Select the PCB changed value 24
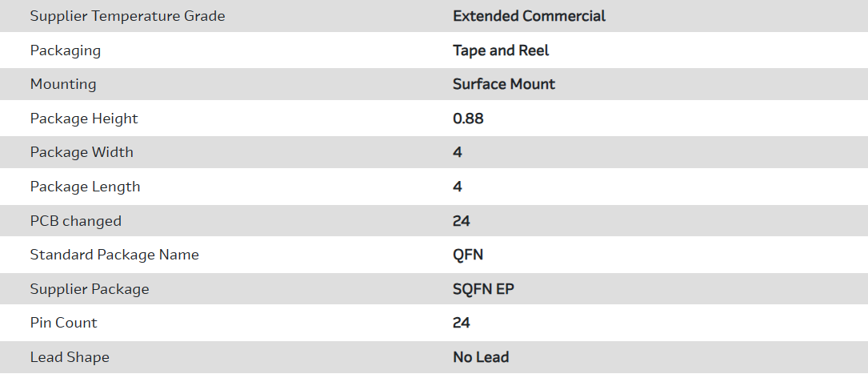Image resolution: width=868 pixels, height=374 pixels. pos(462,221)
